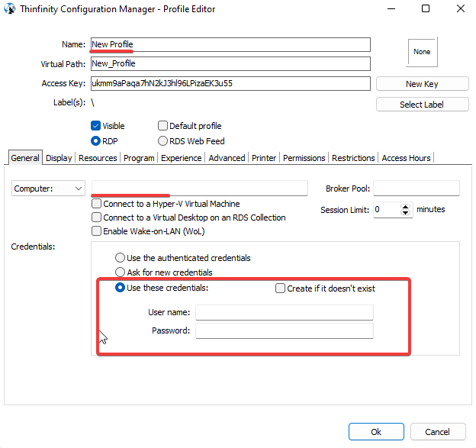Open the Advanced tab
This screenshot has width=476, height=448.
(227, 158)
